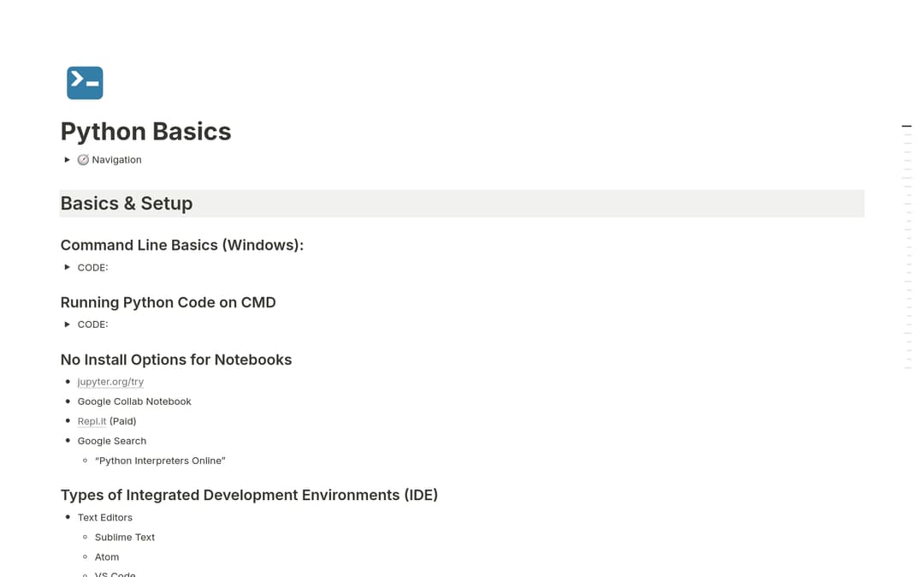
Task: Click the compass emoji beside Navigation
Action: click(83, 159)
